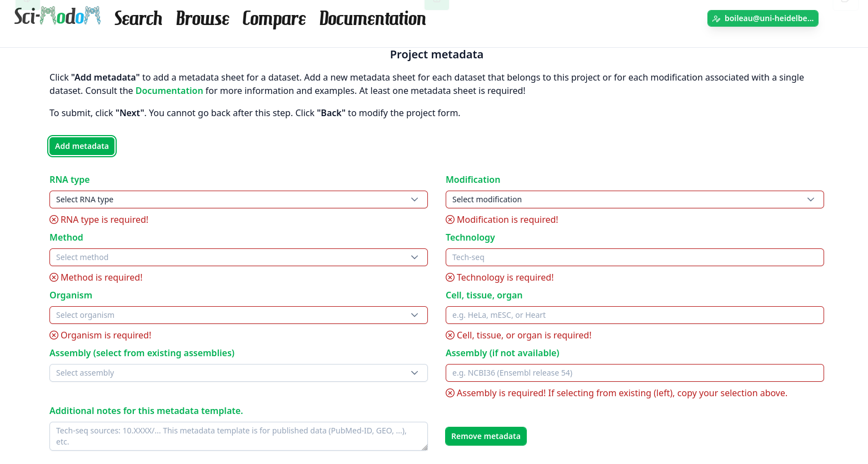Click the chevron arrow on Select assembly
The image size is (868, 464).
click(415, 373)
